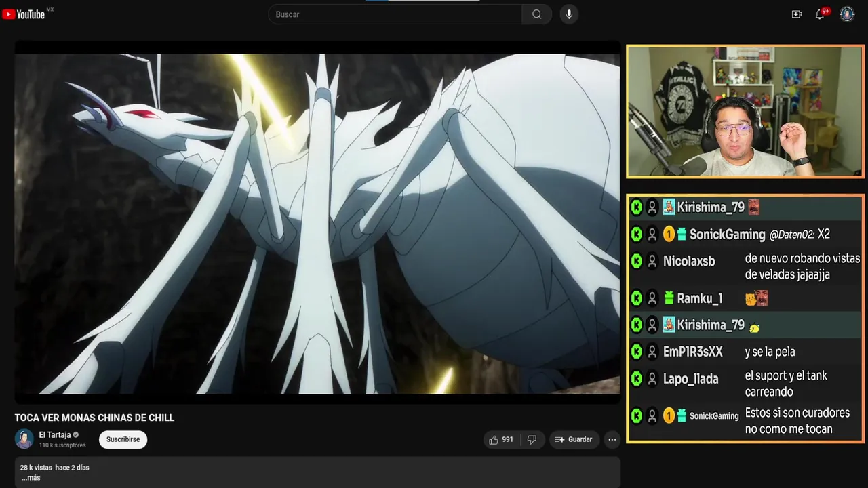
Task: Click the streamer webcam overlay
Action: (x=745, y=111)
